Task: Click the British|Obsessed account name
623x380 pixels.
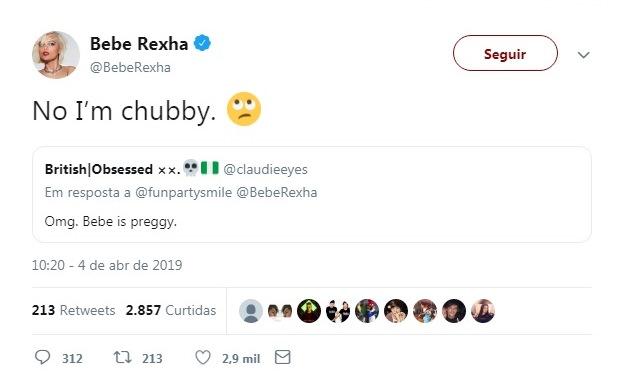Action: coord(99,169)
